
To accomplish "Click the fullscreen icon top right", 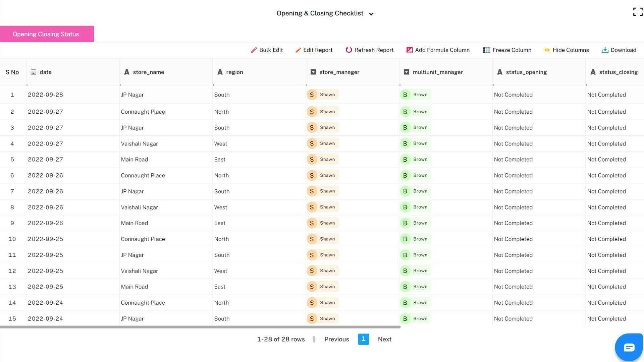I will coord(637,11).
